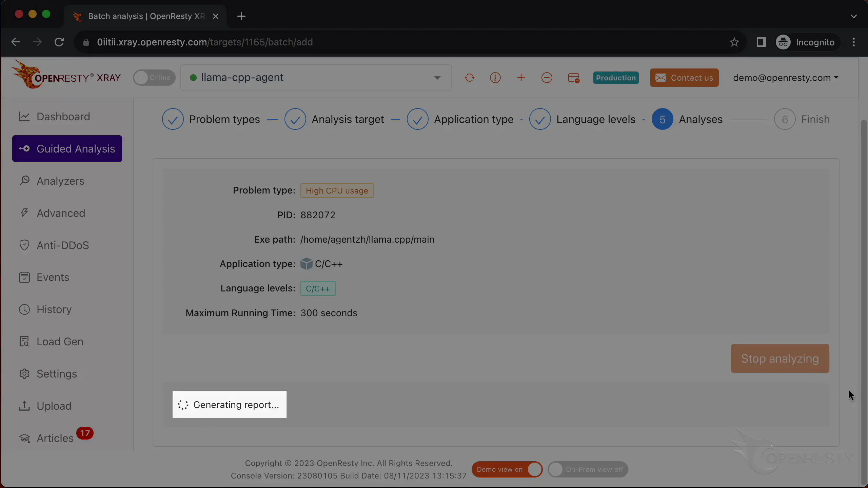
Task: Turn off the Demo view toggle
Action: click(x=507, y=469)
